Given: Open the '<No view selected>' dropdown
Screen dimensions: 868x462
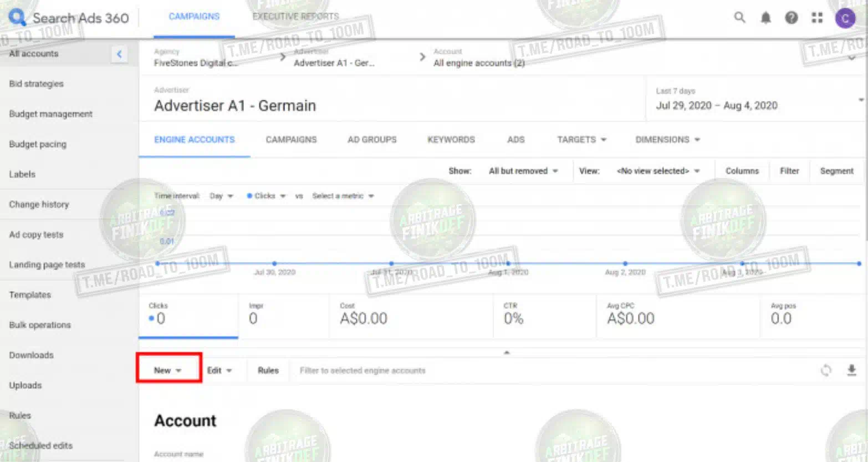Looking at the screenshot, I should pos(658,171).
